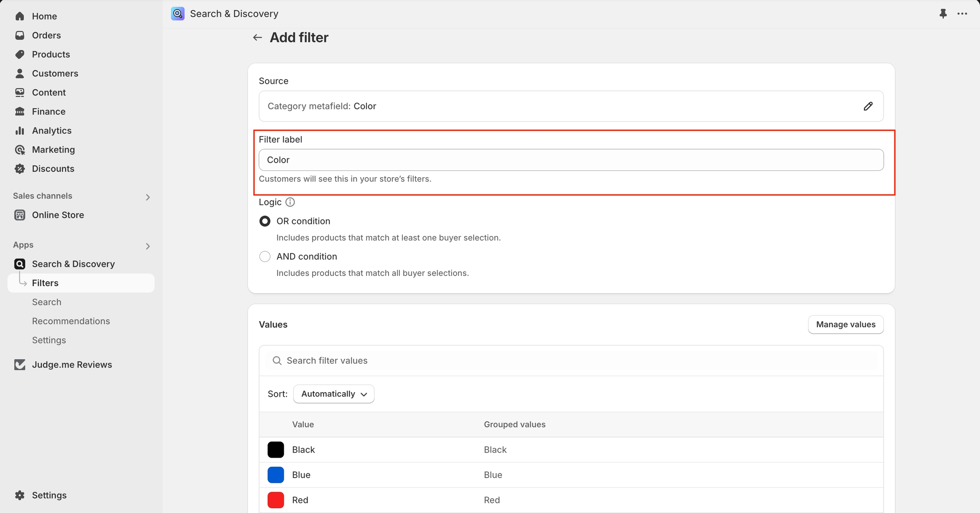The image size is (980, 513).
Task: Click the pin icon in top bar
Action: point(943,14)
